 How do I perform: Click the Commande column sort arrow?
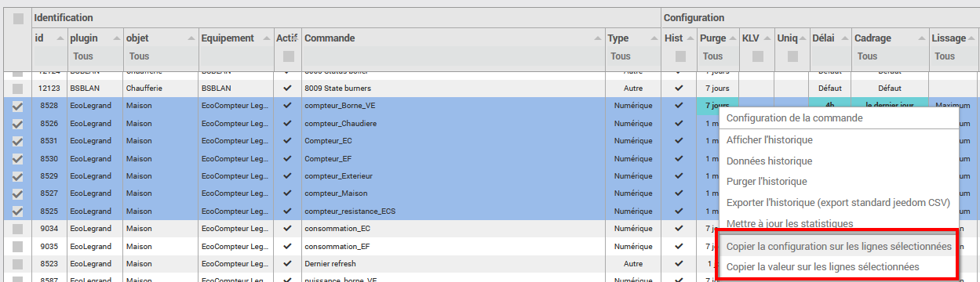[x=598, y=38]
